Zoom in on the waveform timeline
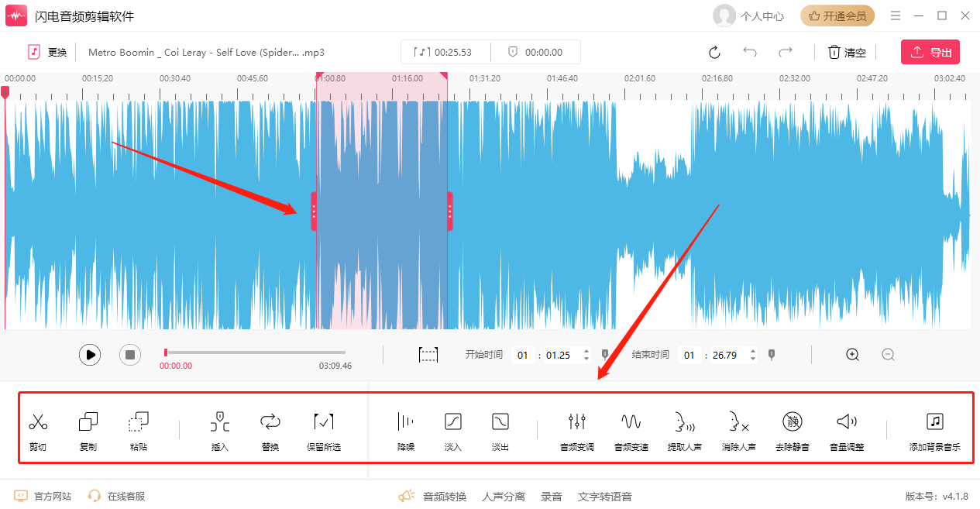980x509 pixels. click(852, 355)
